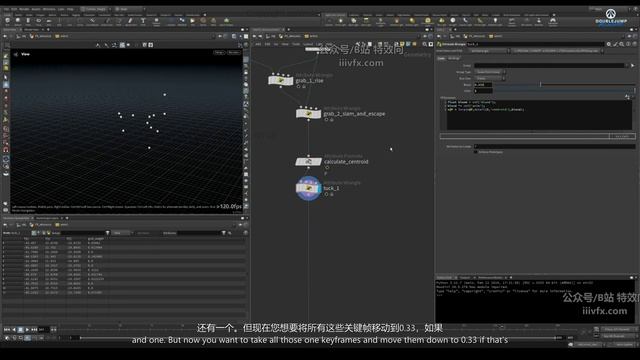The height and width of the screenshot is (360, 640).
Task: Jump to last frame in playbar
Action: pos(34,329)
